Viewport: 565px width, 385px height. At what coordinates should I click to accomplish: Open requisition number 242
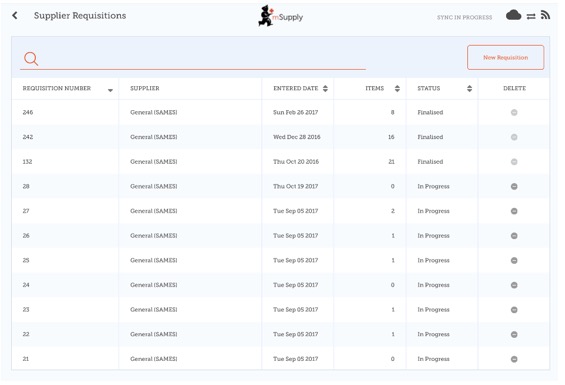28,137
